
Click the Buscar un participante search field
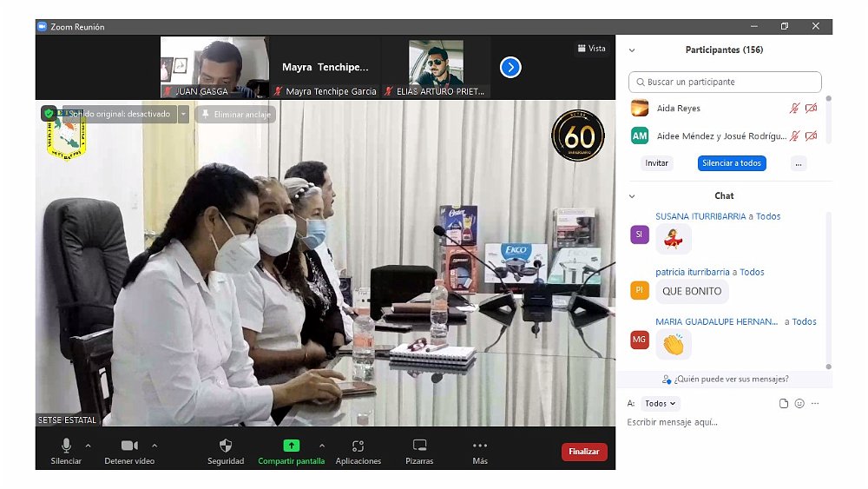coord(725,82)
